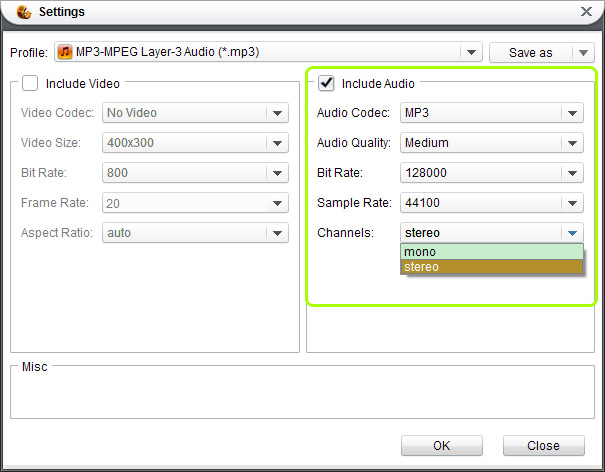Open the Profile dropdown list

(471, 52)
